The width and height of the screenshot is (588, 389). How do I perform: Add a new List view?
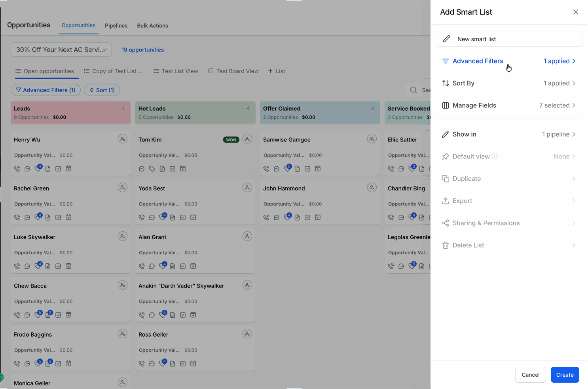pyautogui.click(x=277, y=71)
